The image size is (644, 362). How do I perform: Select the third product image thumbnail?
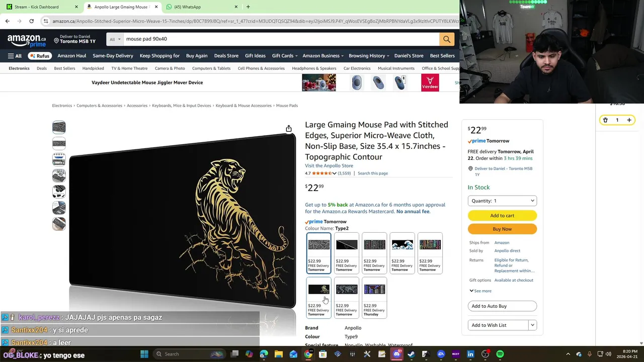pos(59,159)
